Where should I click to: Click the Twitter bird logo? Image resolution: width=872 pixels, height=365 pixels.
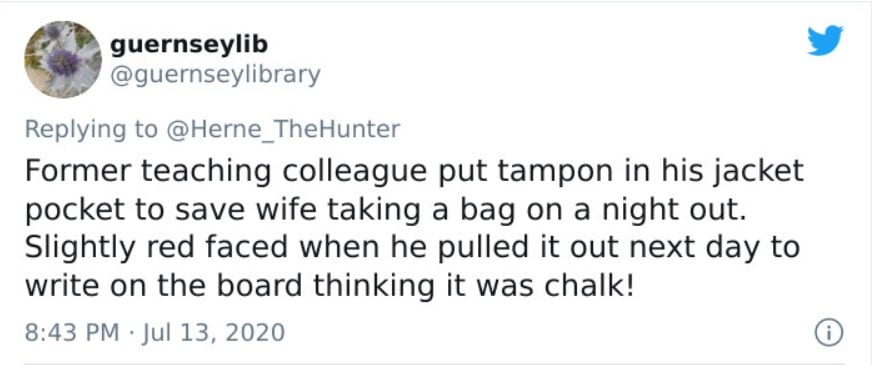coord(825,41)
